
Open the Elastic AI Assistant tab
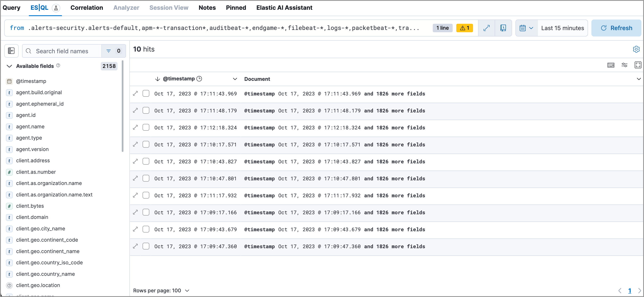pyautogui.click(x=284, y=8)
